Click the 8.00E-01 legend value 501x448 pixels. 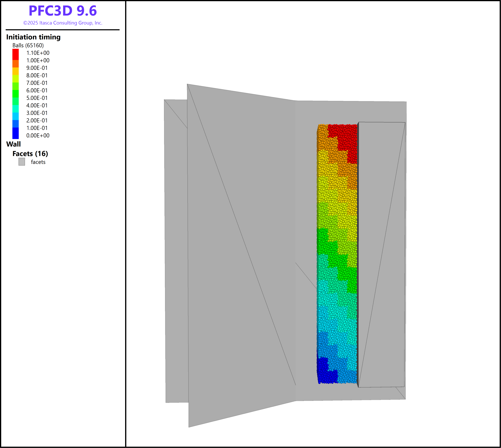click(x=37, y=75)
